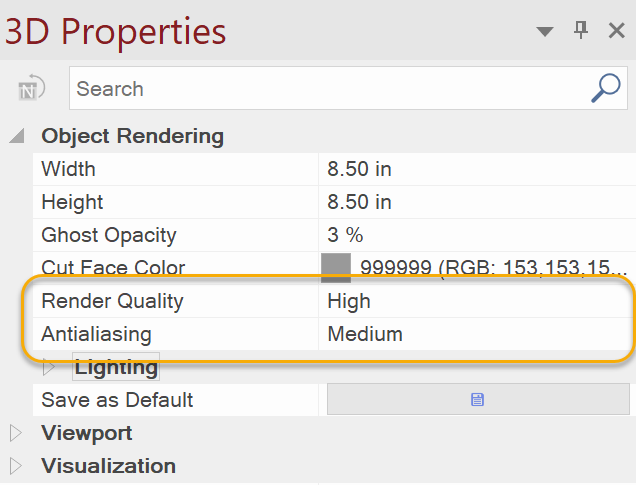636x485 pixels.
Task: Pin the 3D Properties panel
Action: [x=581, y=31]
